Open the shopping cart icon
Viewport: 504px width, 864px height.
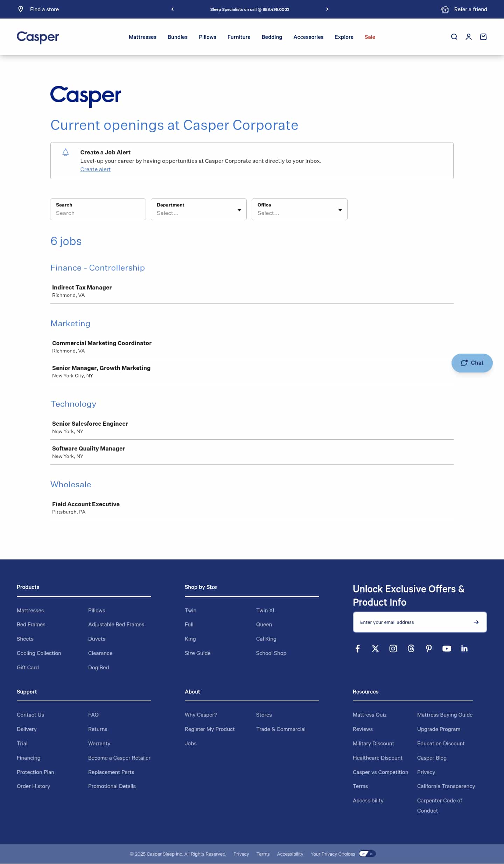(483, 37)
